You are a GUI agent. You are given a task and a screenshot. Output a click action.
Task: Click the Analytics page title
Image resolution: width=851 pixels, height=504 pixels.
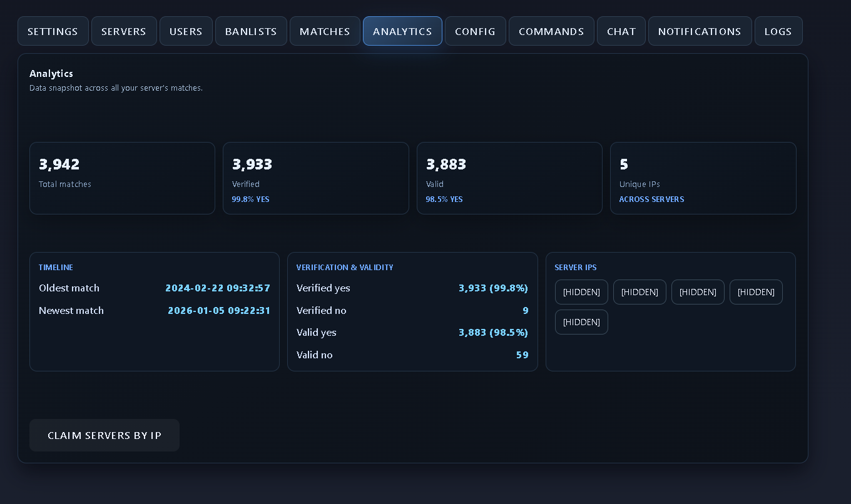click(x=51, y=74)
